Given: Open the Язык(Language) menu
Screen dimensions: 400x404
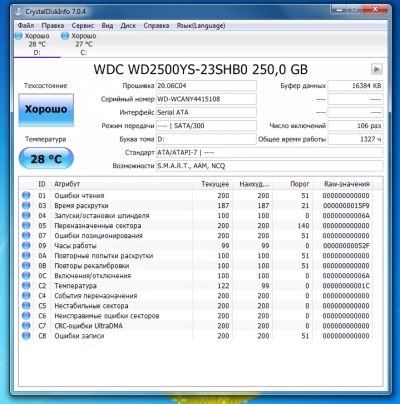Looking at the screenshot, I should [x=201, y=26].
